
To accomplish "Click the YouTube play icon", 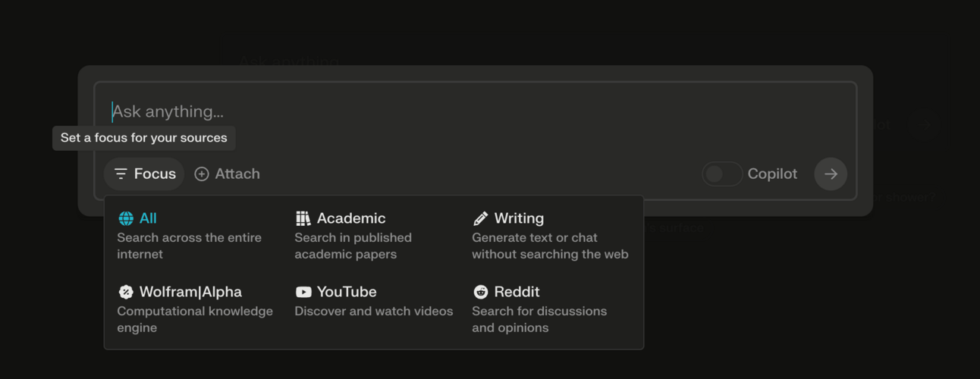I will 303,292.
